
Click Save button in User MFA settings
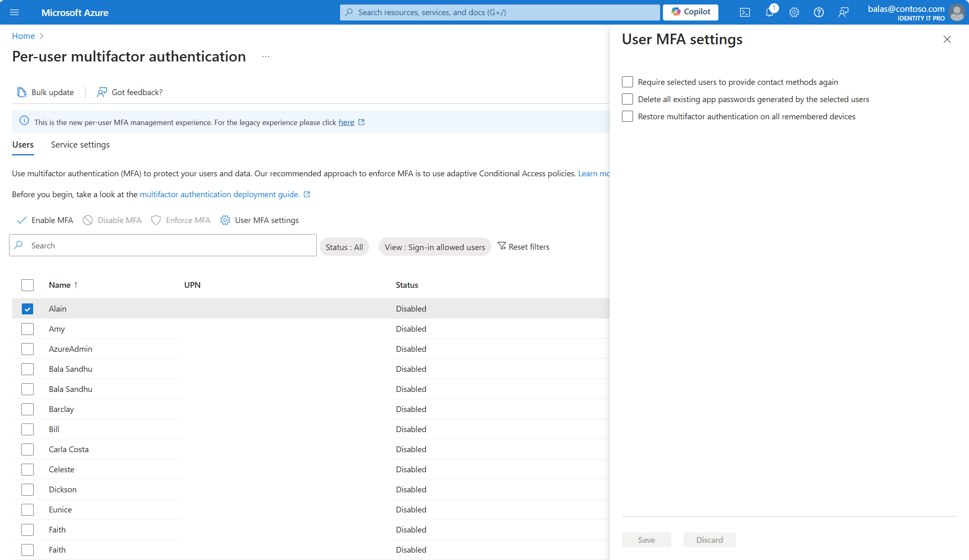coord(646,540)
